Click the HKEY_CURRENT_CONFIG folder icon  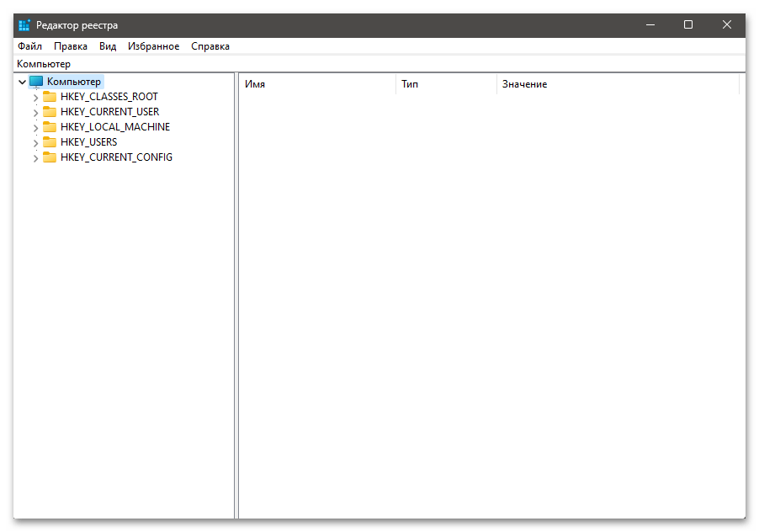tap(50, 157)
